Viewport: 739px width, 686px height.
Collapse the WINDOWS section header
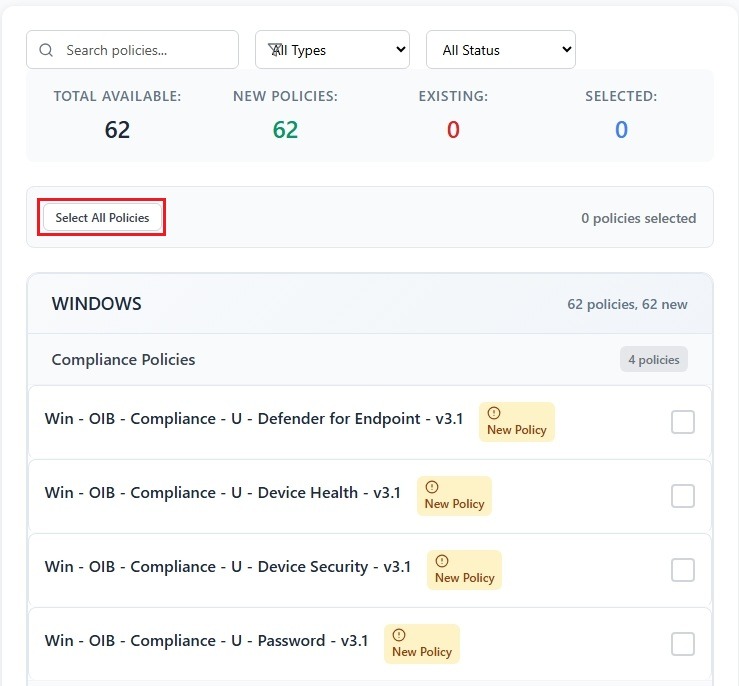[x=97, y=304]
